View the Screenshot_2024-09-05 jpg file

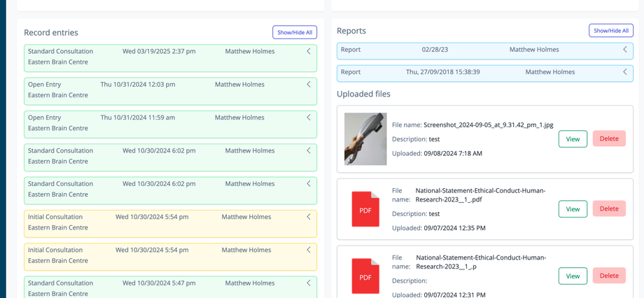[573, 139]
